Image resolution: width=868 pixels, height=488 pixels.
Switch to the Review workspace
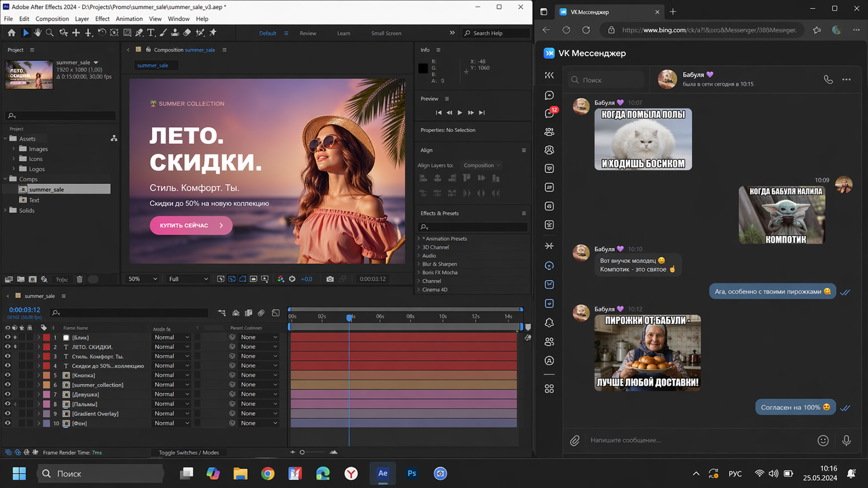[308, 33]
